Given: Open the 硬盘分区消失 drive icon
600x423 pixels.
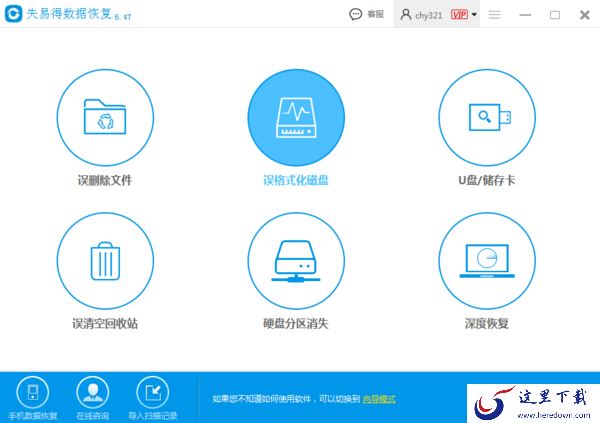Looking at the screenshot, I should pyautogui.click(x=296, y=261).
